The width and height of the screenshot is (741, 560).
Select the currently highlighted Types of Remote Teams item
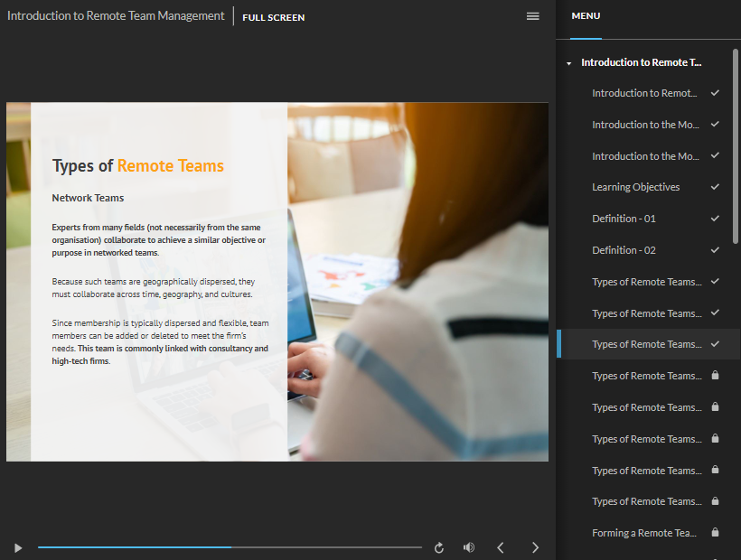645,344
